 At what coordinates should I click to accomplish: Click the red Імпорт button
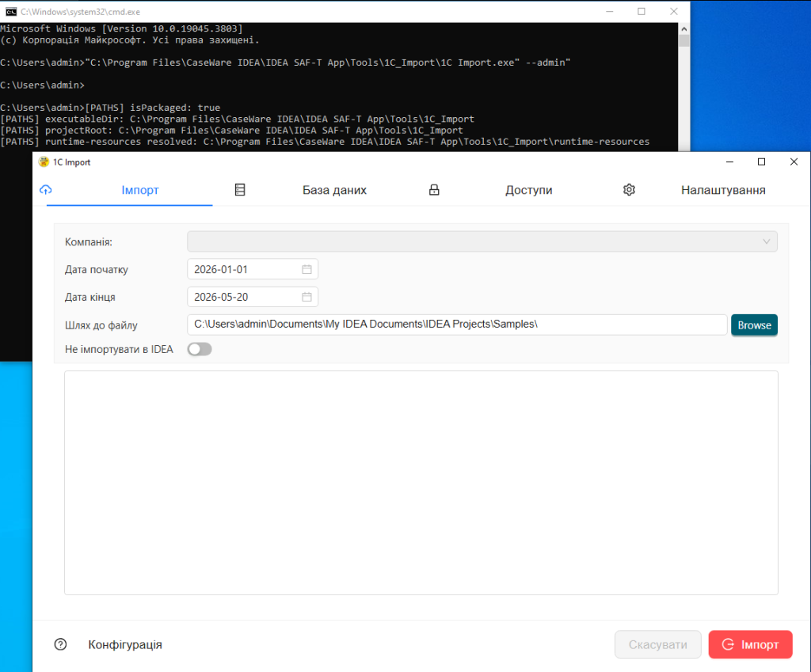click(750, 644)
